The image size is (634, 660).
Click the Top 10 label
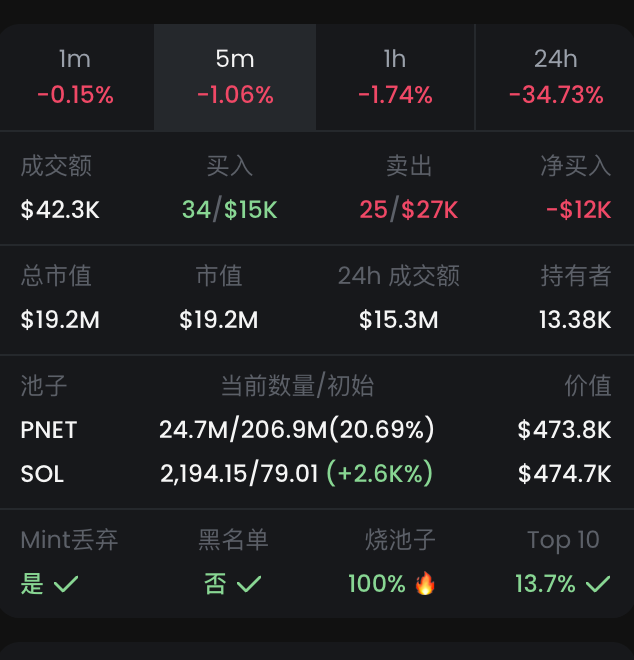coord(563,541)
